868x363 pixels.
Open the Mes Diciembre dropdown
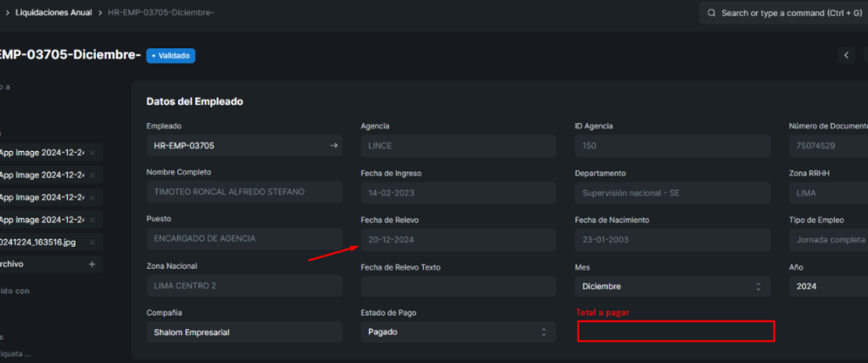point(672,287)
